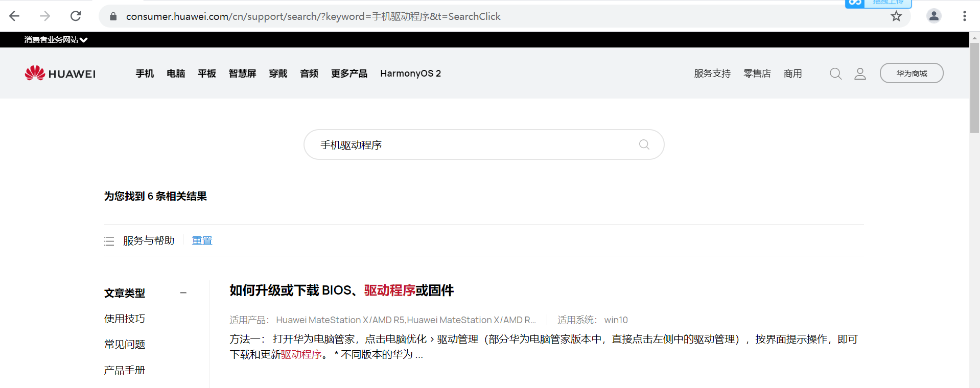Open article 如何升级或下载 BIOS、驱动程序或固件
This screenshot has height=388, width=980.
(341, 290)
